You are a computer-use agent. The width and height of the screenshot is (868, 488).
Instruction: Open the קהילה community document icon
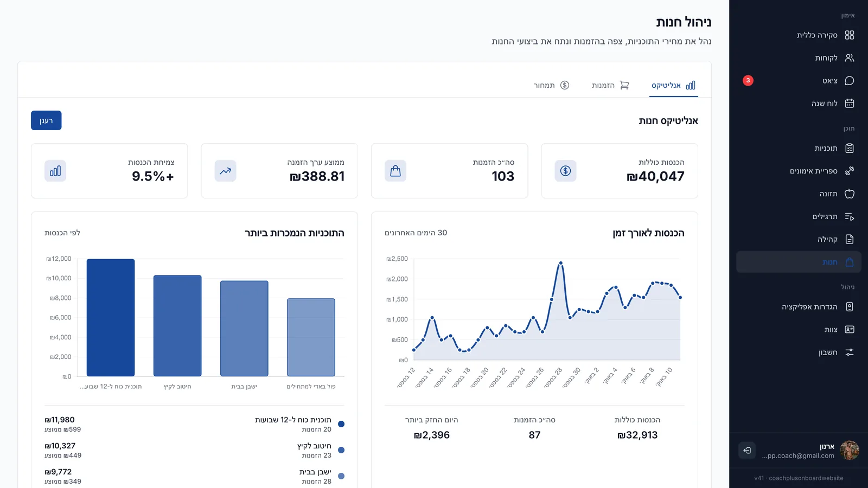[850, 240]
